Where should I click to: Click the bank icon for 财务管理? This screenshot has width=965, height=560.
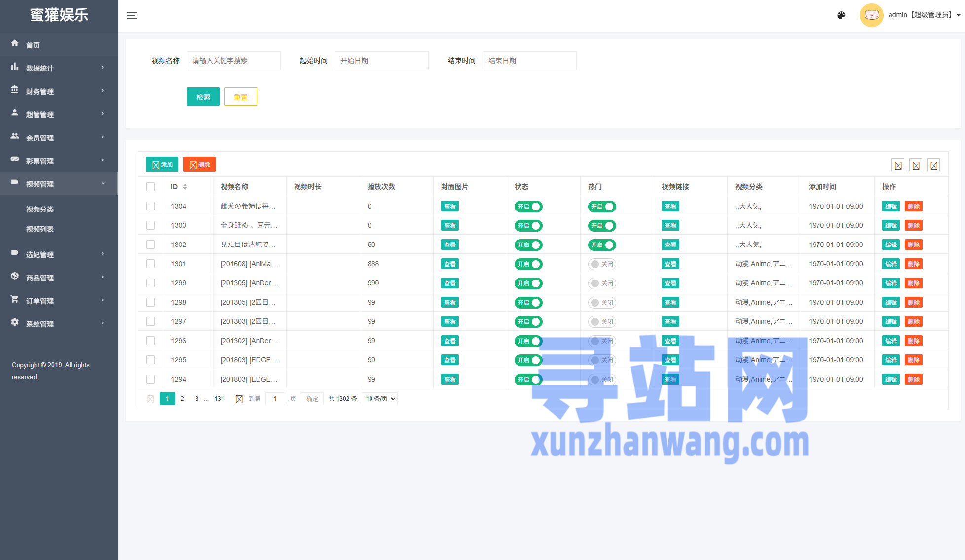pos(15,90)
